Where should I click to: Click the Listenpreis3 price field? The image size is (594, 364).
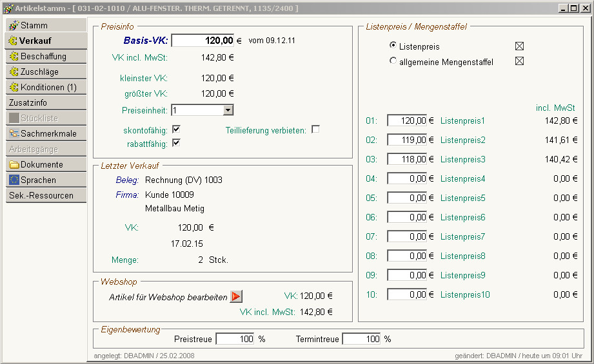[407, 159]
